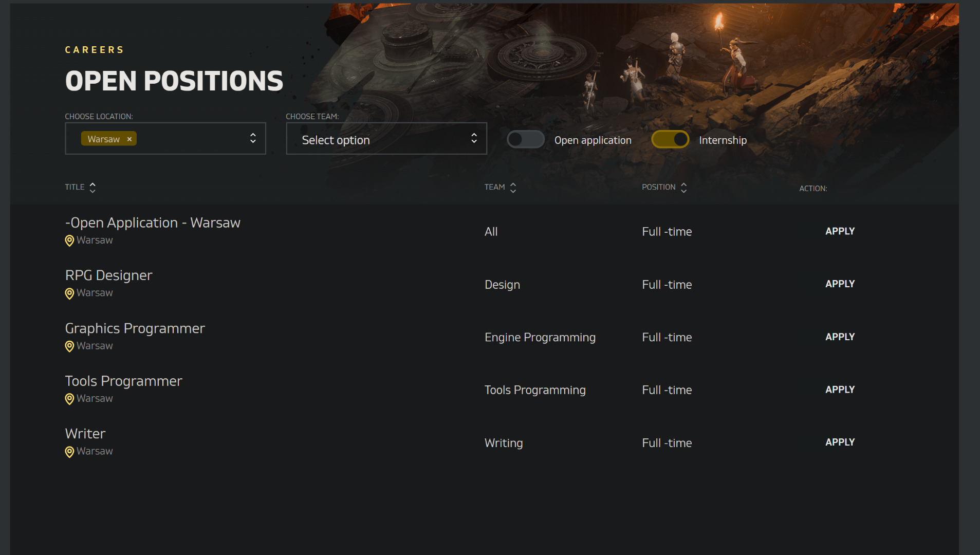Open the -Open Application - Warsaw listing

coord(153,223)
